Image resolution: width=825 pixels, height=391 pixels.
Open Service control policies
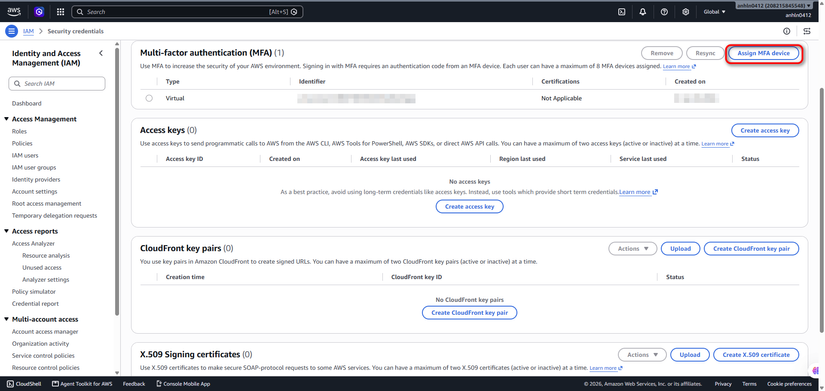coord(43,356)
